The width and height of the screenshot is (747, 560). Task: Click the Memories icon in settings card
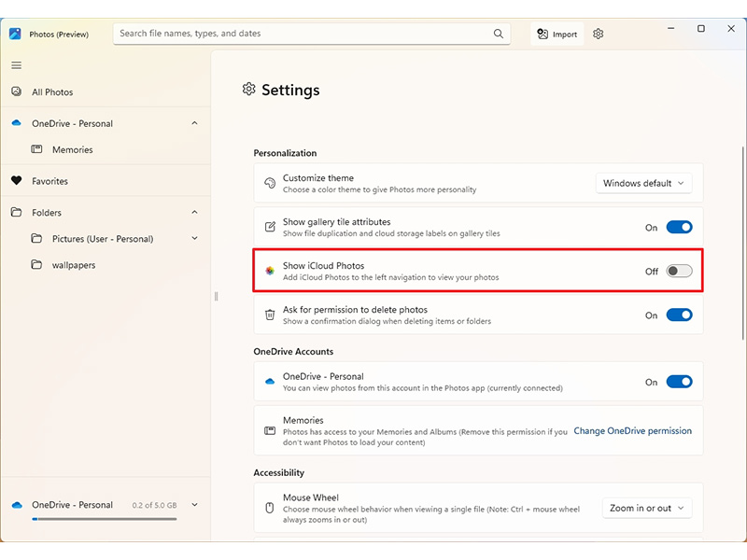(x=270, y=431)
